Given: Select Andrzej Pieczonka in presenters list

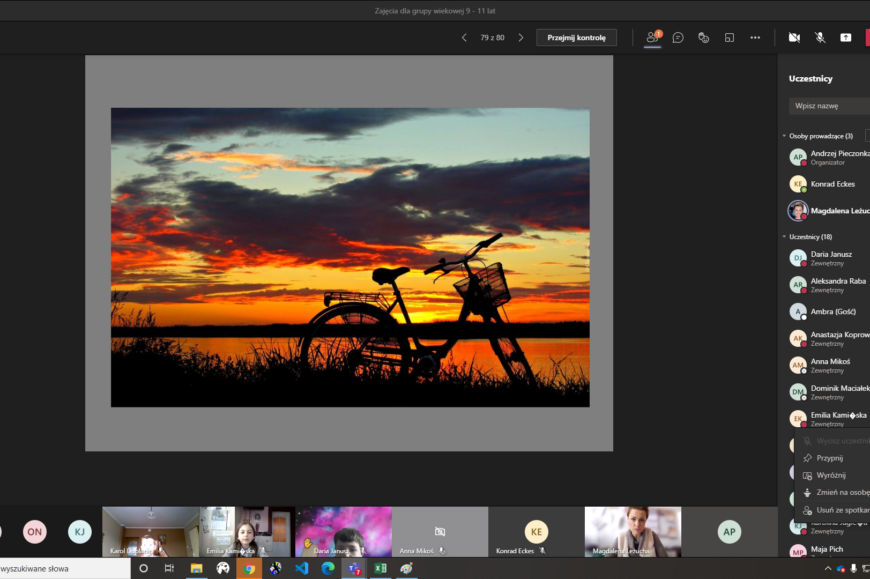Looking at the screenshot, I should click(827, 158).
